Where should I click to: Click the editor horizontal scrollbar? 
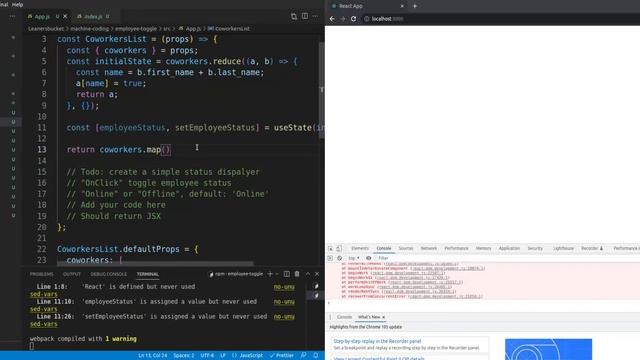(155, 264)
